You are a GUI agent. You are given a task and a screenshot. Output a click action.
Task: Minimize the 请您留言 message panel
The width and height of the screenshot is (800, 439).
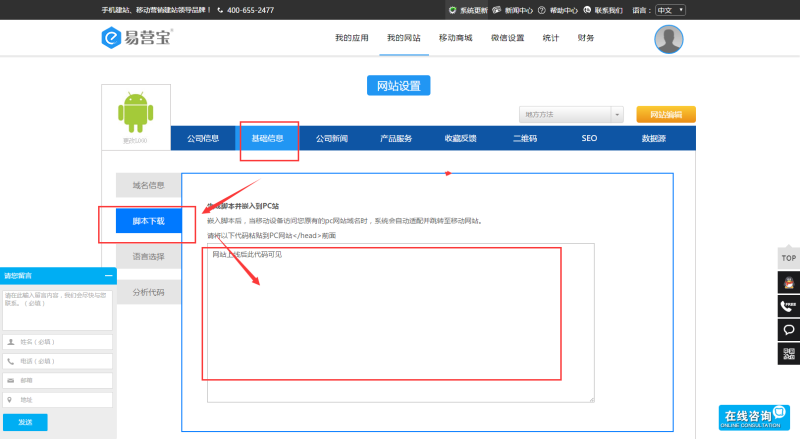click(x=108, y=276)
